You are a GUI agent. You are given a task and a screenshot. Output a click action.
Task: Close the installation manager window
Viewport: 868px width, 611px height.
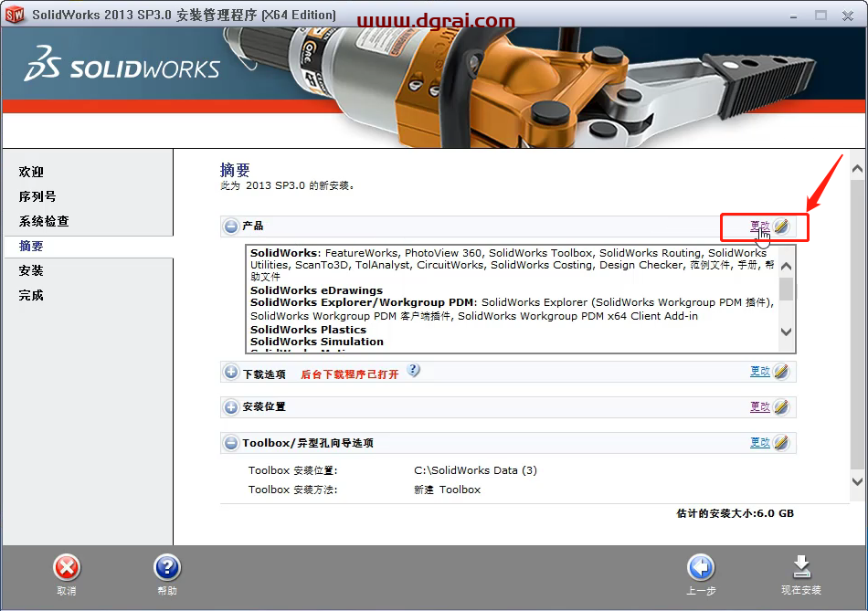click(x=848, y=16)
